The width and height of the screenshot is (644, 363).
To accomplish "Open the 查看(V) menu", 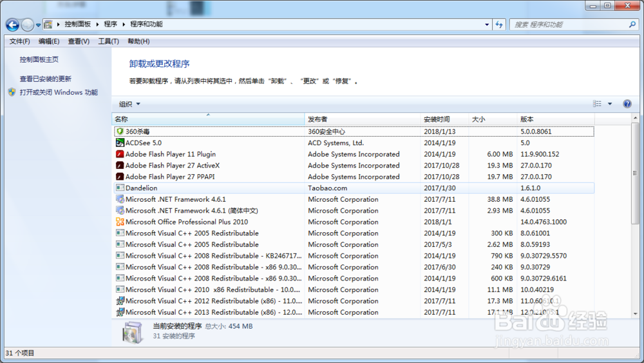I will pyautogui.click(x=79, y=41).
